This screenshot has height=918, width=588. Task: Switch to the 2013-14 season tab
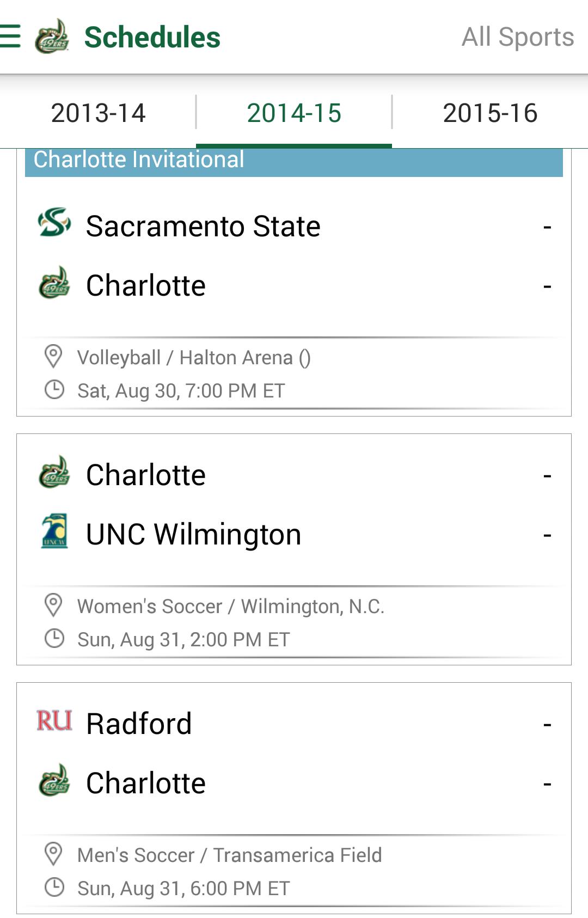tap(98, 113)
